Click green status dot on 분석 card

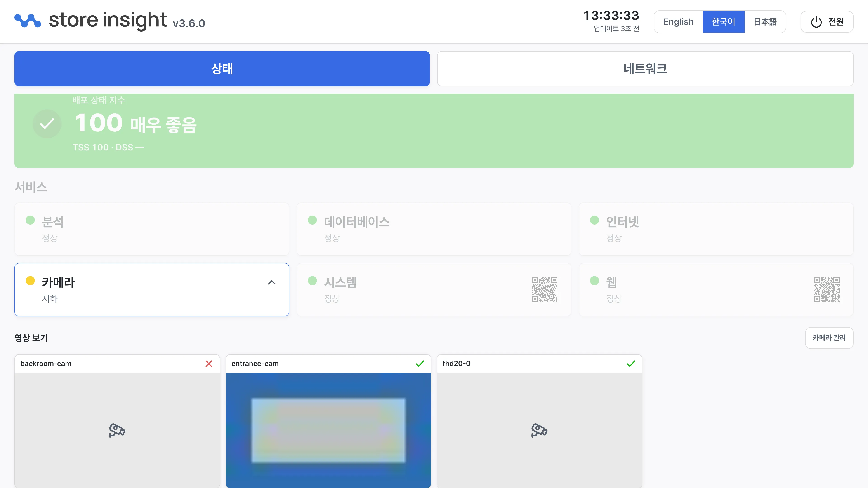coord(30,220)
